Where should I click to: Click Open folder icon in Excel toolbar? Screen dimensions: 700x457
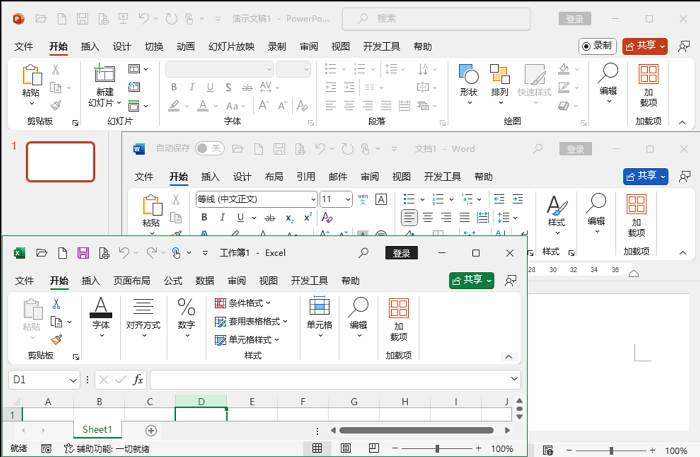coord(42,253)
